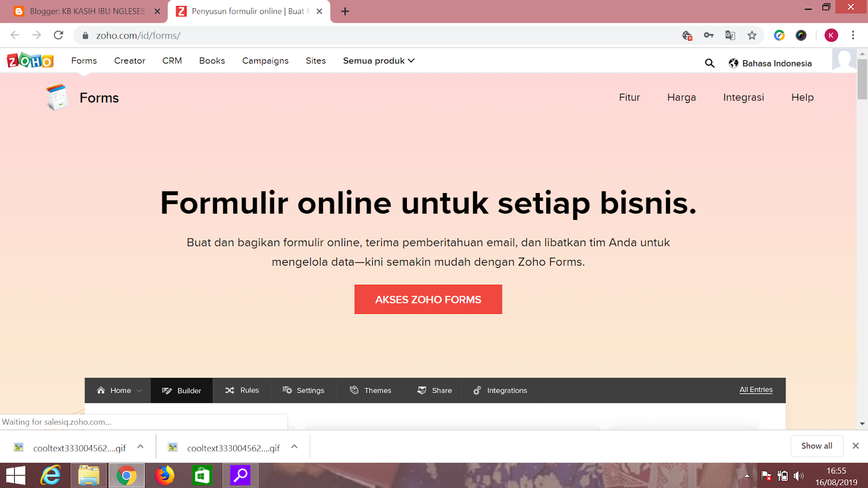Open Chrome three-dot menu
Screen dimensions: 868x488
853,35
